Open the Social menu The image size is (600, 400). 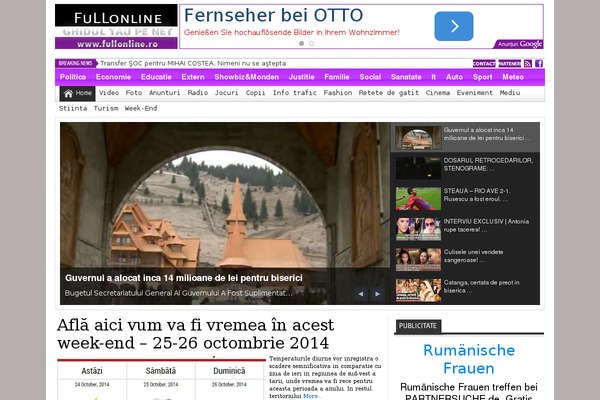[x=370, y=77]
